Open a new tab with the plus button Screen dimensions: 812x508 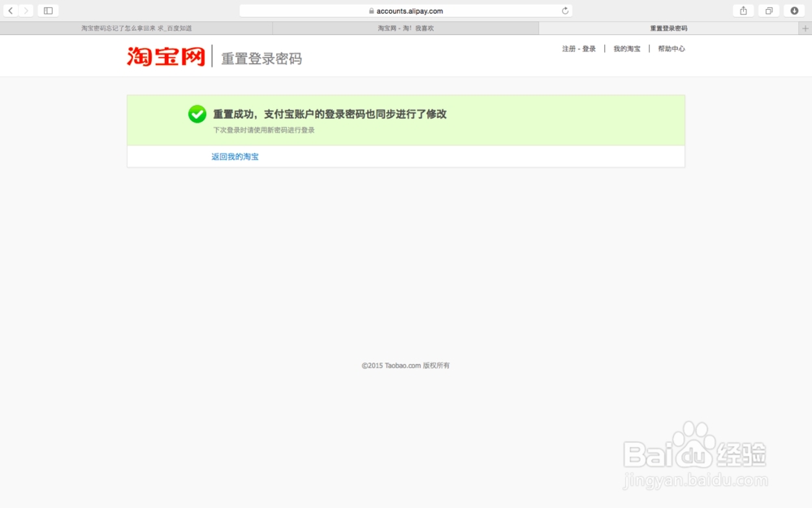click(805, 27)
